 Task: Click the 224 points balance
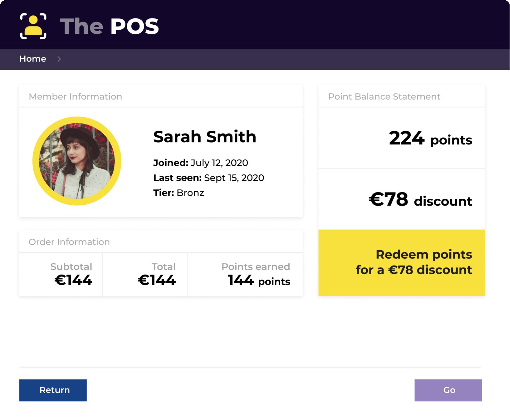(x=430, y=138)
